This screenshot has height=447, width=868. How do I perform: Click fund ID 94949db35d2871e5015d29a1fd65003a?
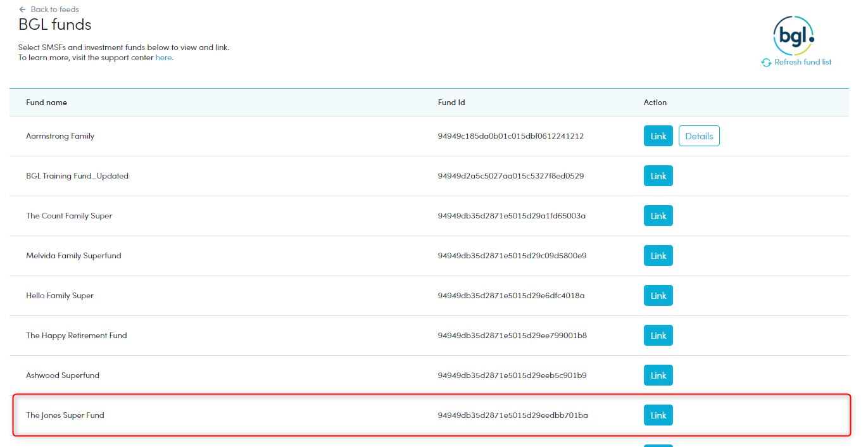click(512, 216)
